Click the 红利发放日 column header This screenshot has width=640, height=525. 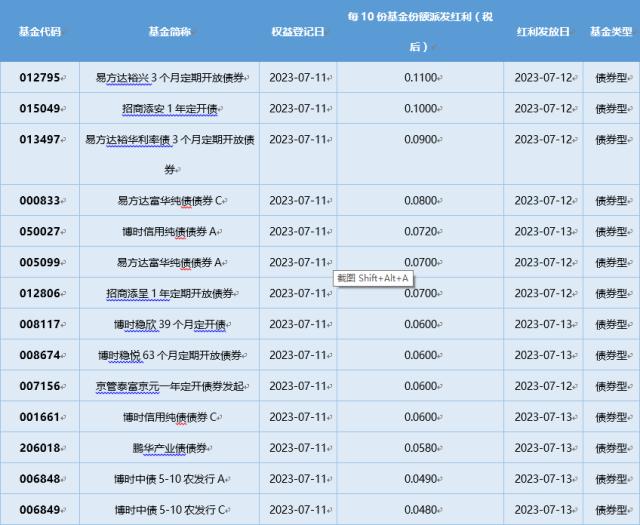(543, 31)
